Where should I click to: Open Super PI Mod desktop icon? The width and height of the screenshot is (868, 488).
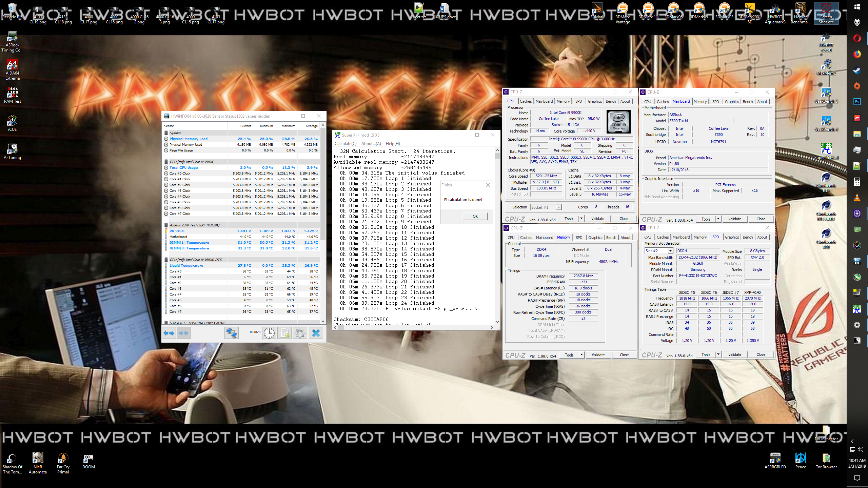[x=826, y=151]
